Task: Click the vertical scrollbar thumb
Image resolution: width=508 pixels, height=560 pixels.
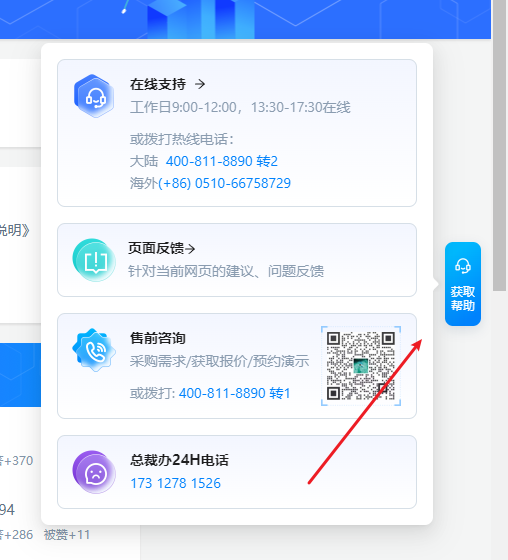Action: (x=499, y=145)
